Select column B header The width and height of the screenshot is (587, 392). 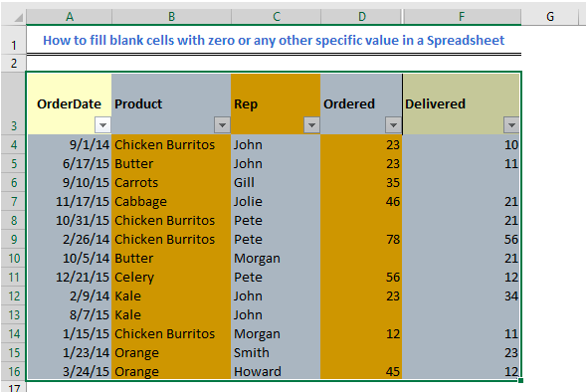171,17
